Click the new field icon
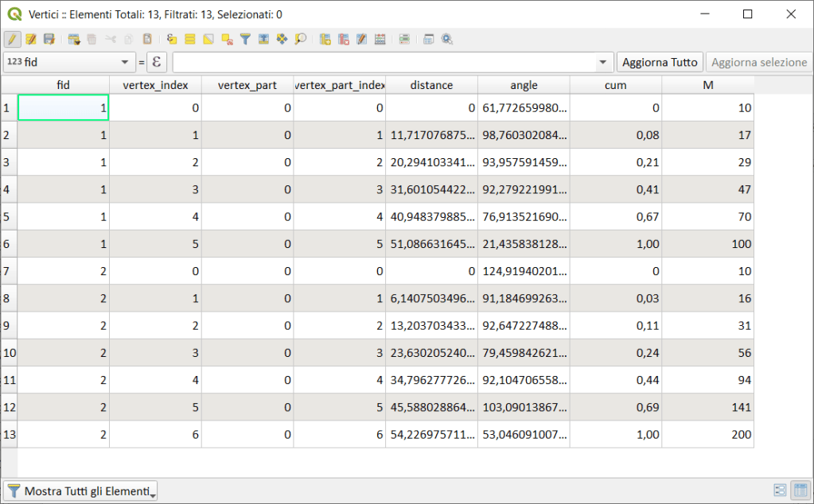This screenshot has width=814, height=504. (x=325, y=39)
